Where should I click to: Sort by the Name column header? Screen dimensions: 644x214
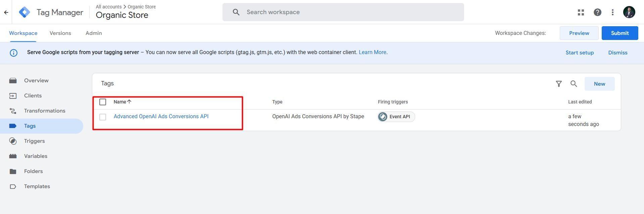(120, 102)
